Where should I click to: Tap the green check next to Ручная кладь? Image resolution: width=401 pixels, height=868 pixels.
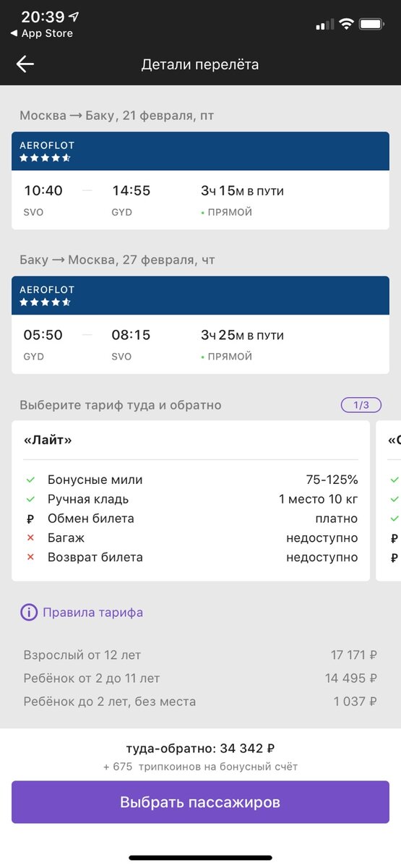coord(30,499)
